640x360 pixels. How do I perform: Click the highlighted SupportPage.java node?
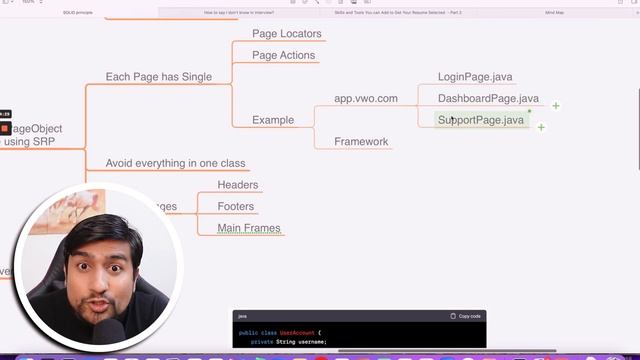tap(481, 120)
